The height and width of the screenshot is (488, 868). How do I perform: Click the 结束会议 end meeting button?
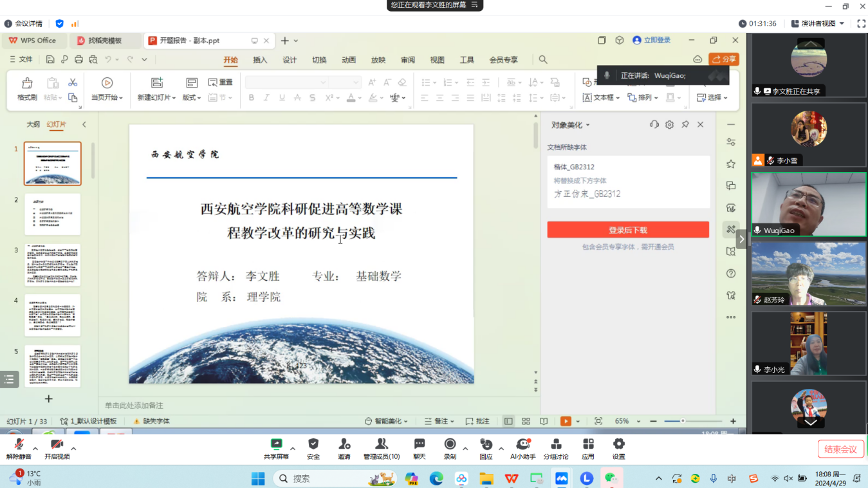click(840, 449)
